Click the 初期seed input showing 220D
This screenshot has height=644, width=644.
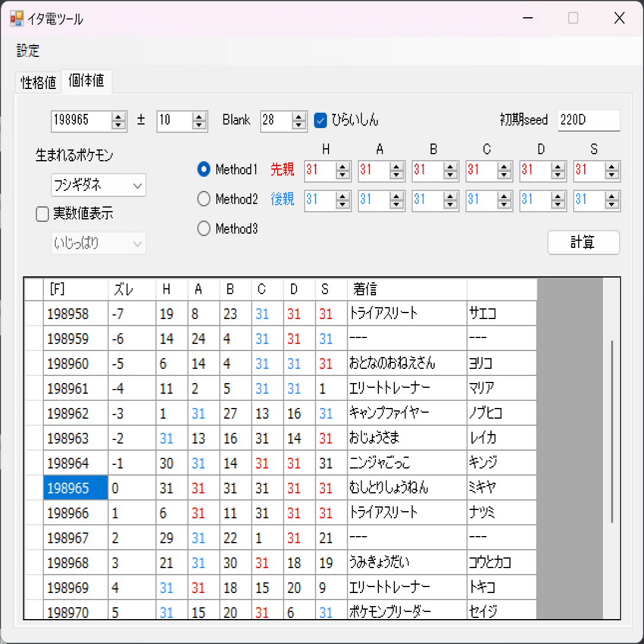tap(588, 120)
